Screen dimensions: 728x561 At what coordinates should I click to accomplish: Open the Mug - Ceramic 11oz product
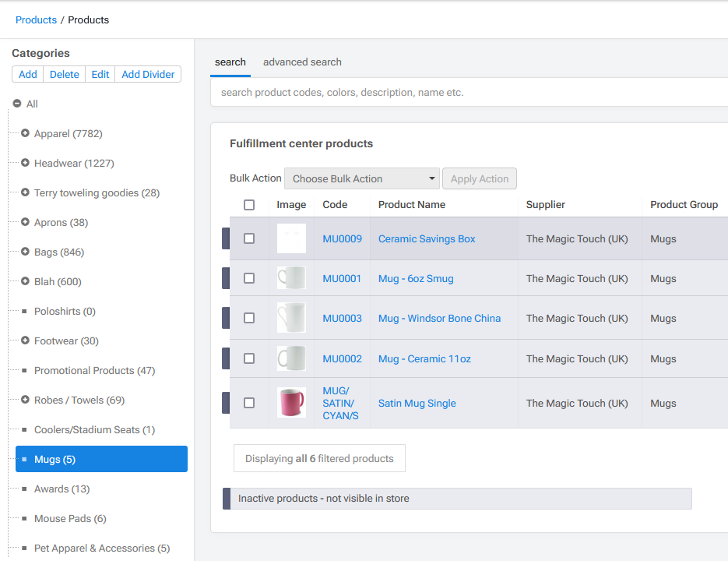[x=424, y=359]
